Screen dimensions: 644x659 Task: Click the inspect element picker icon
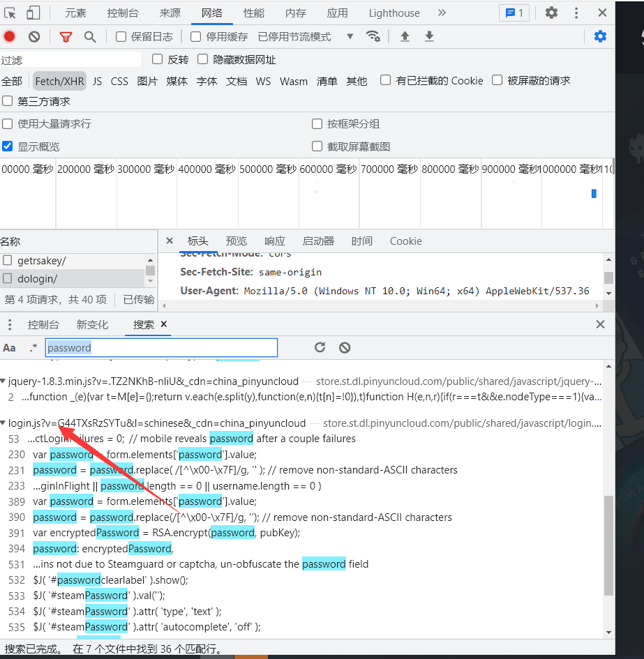click(x=10, y=13)
